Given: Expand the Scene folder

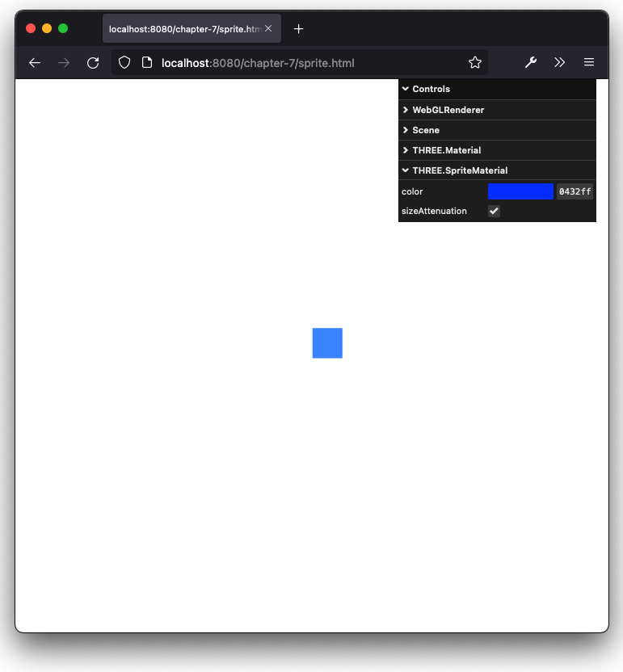Looking at the screenshot, I should [x=497, y=130].
